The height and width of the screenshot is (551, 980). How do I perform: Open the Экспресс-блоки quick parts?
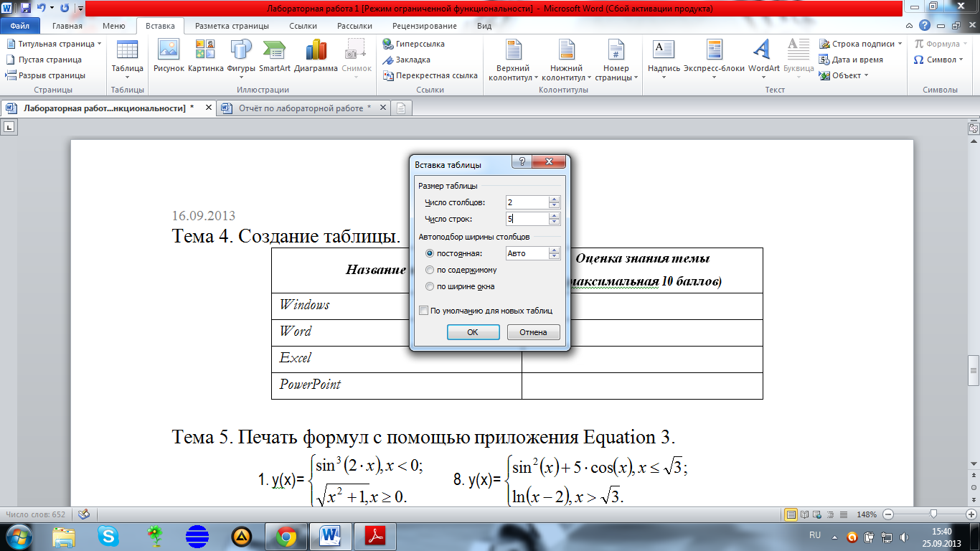pyautogui.click(x=713, y=57)
